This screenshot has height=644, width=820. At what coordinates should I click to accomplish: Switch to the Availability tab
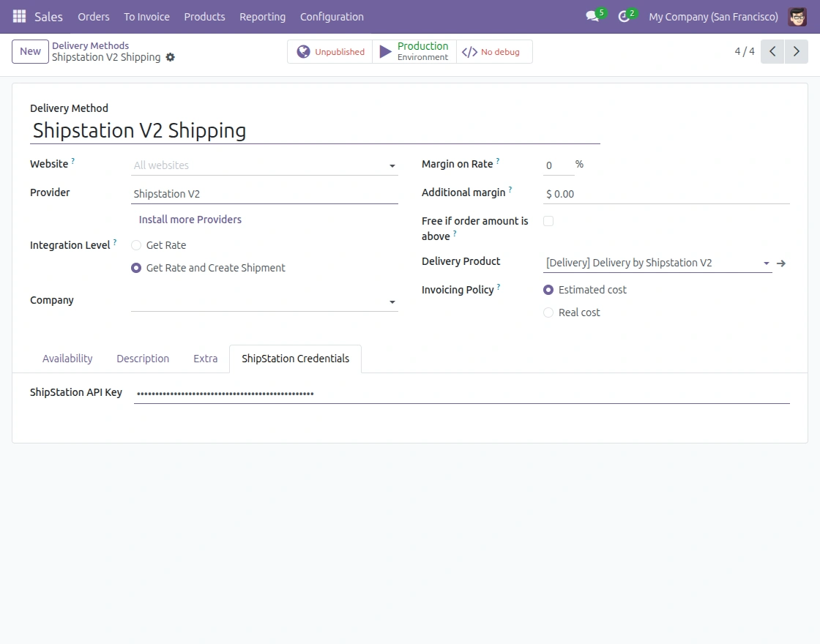click(67, 359)
